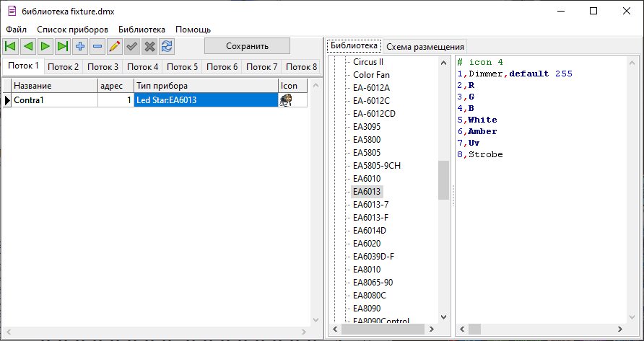644x341 pixels.
Task: Go to the next record
Action: pyautogui.click(x=45, y=46)
